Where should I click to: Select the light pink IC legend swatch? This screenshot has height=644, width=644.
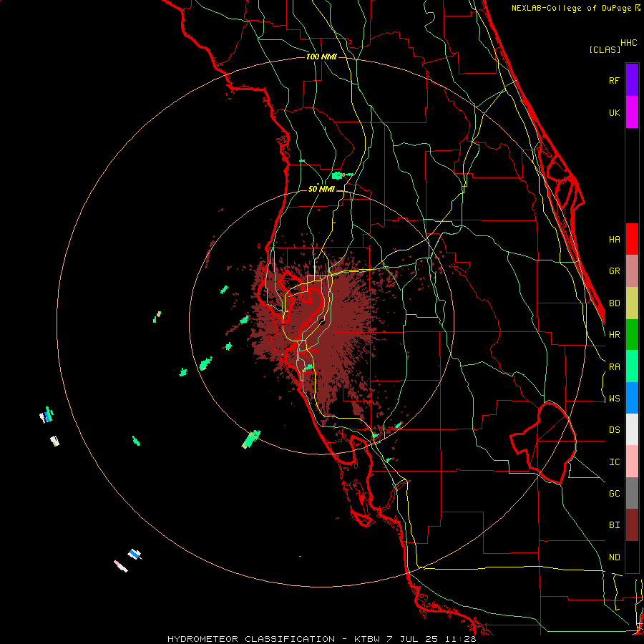coord(632,462)
